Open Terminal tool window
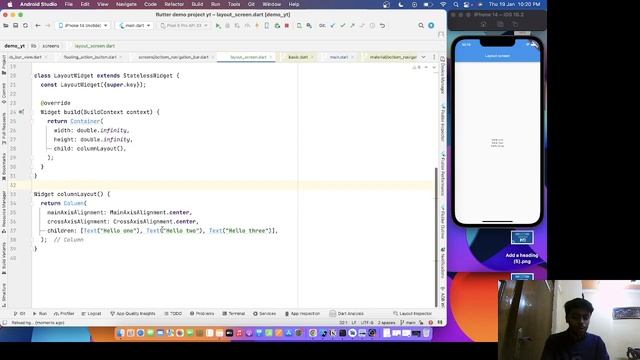 [233, 313]
